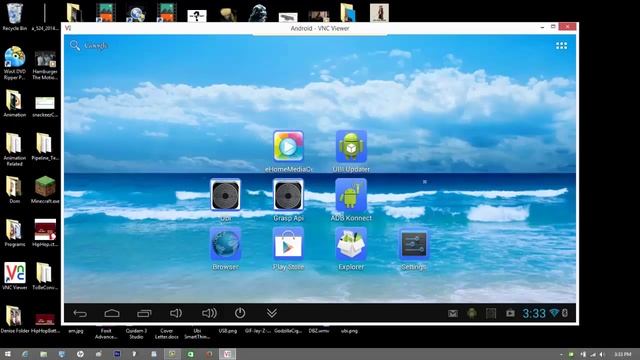This screenshot has height=360, width=640.
Task: Open Internet Explorer from taskbar
Action: point(25,354)
